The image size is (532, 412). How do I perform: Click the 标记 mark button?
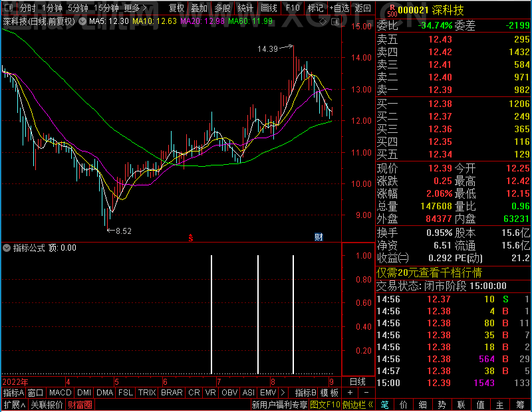point(315,8)
